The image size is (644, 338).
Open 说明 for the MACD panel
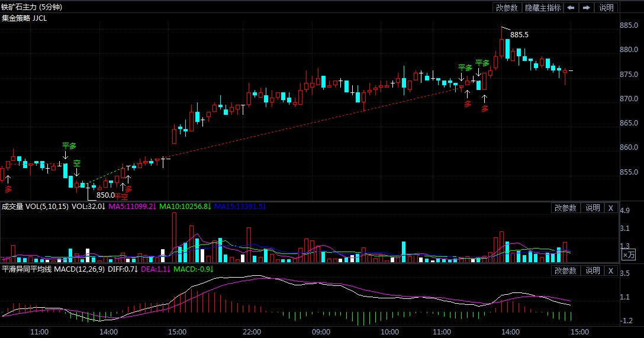tap(593, 271)
